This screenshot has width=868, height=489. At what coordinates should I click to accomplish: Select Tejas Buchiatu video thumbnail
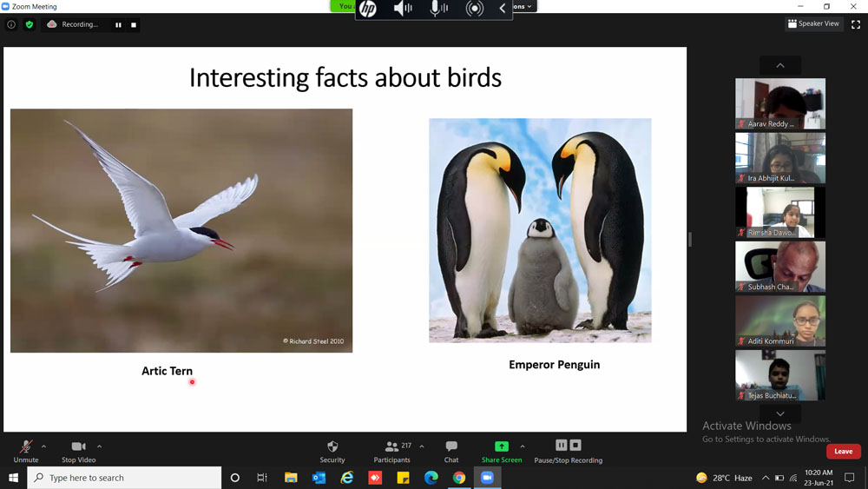780,375
